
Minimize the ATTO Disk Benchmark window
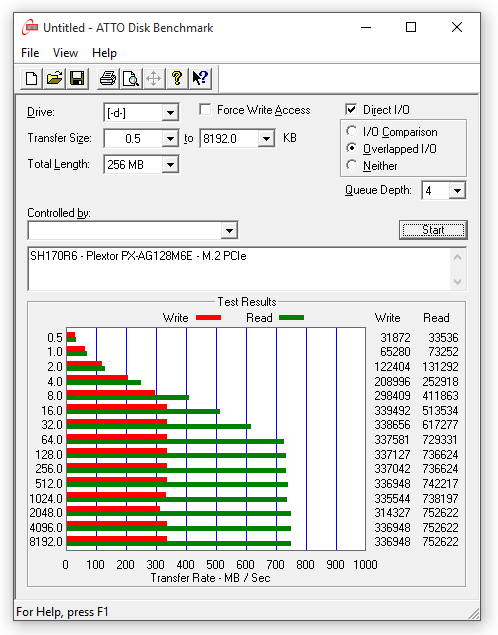point(366,28)
